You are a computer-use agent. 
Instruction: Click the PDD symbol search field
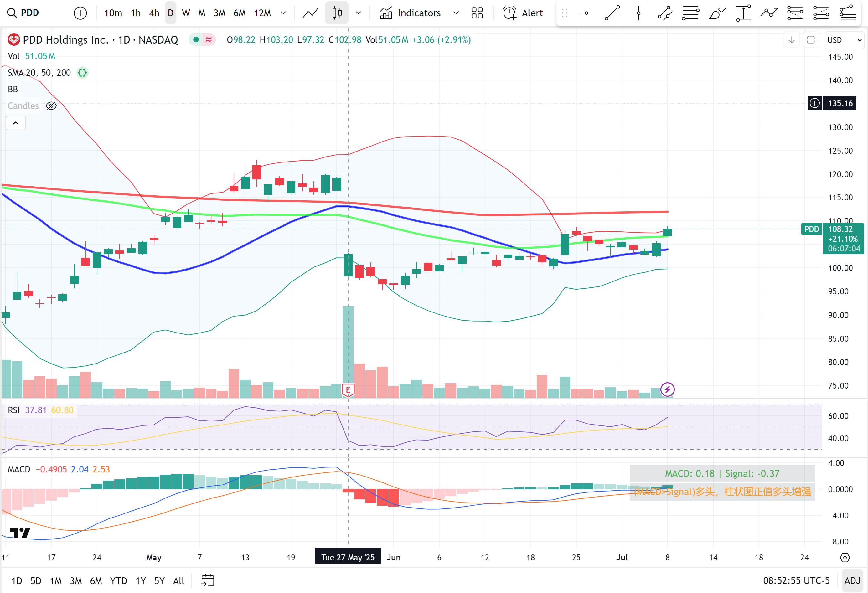pyautogui.click(x=30, y=13)
